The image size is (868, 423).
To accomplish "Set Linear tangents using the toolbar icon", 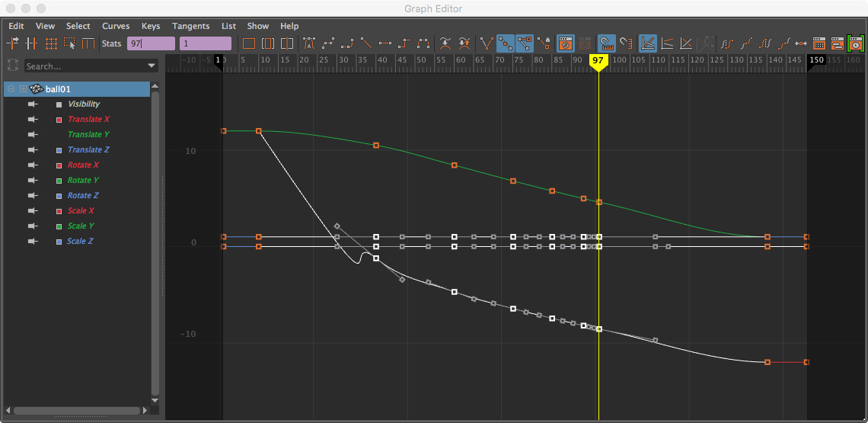I will pos(366,43).
